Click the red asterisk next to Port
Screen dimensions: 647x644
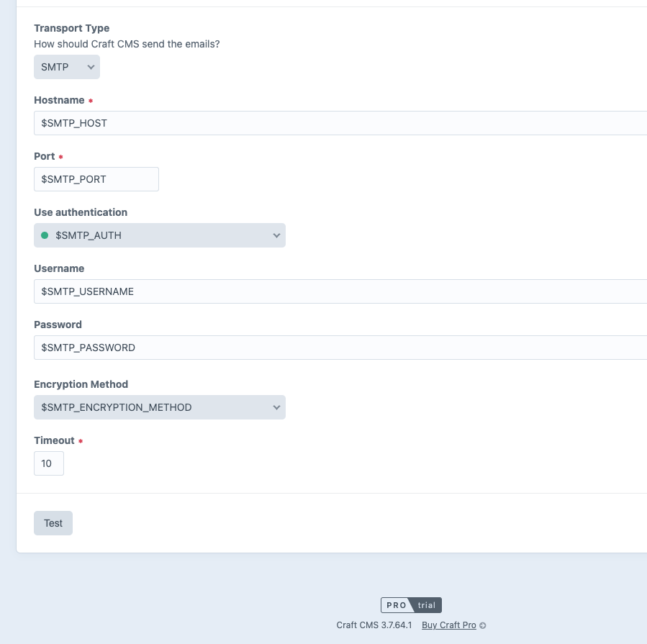(x=60, y=156)
